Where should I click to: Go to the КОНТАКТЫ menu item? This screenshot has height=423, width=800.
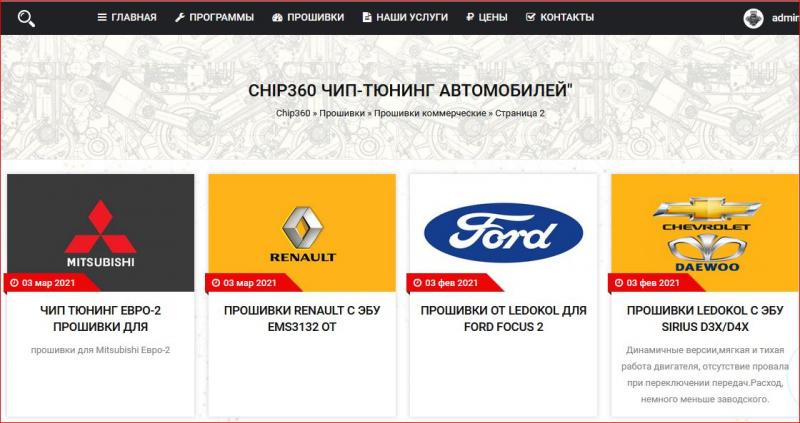click(567, 17)
